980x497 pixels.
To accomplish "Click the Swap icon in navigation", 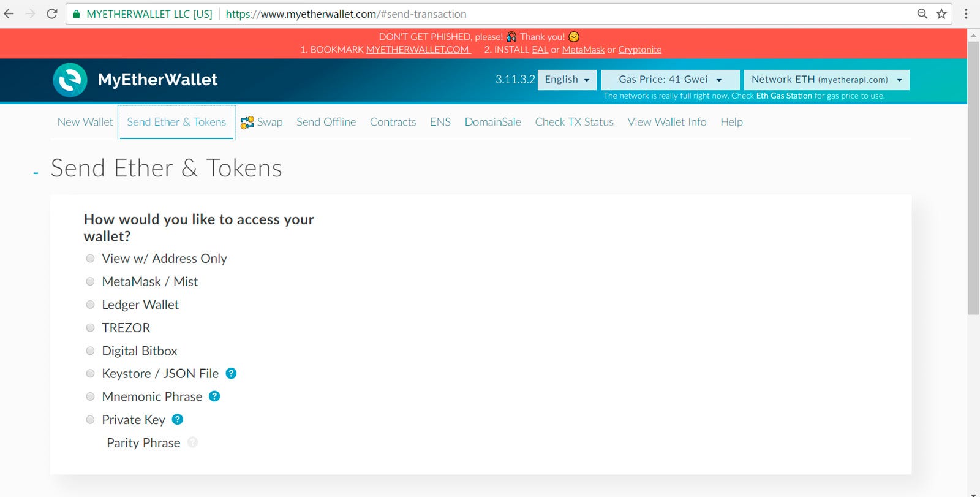I will click(247, 123).
